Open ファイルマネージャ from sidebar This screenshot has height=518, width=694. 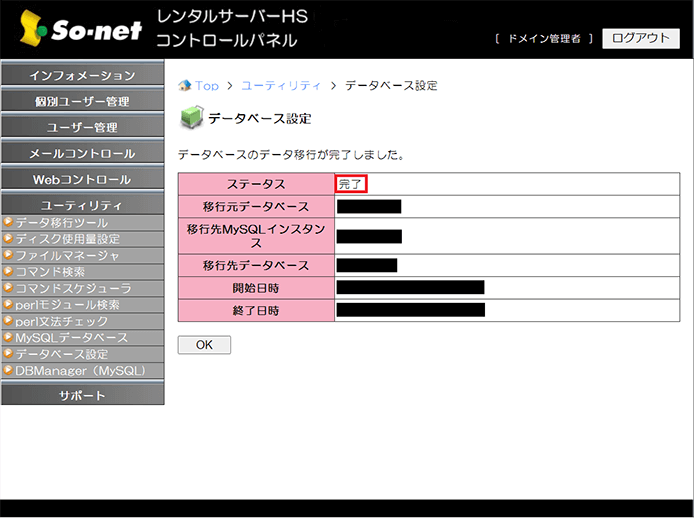(x=67, y=255)
